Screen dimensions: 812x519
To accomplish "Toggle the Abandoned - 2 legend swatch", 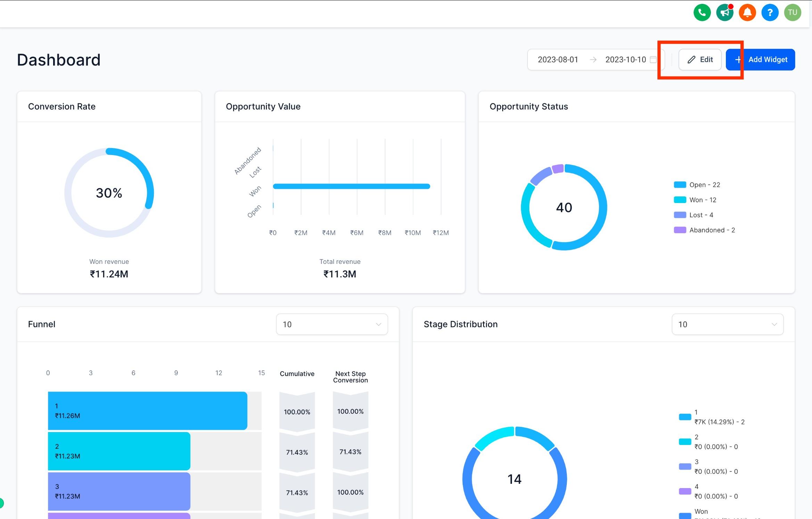I will pyautogui.click(x=680, y=230).
